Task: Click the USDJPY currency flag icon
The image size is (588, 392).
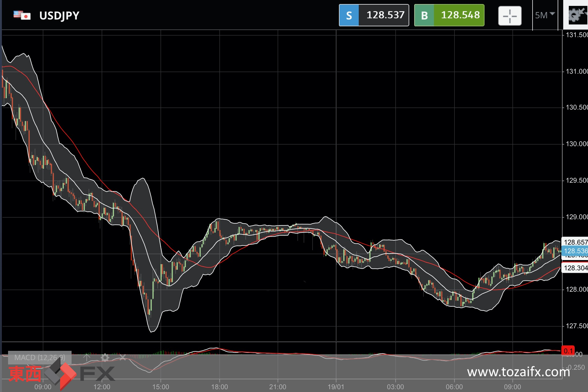Action: [22, 15]
